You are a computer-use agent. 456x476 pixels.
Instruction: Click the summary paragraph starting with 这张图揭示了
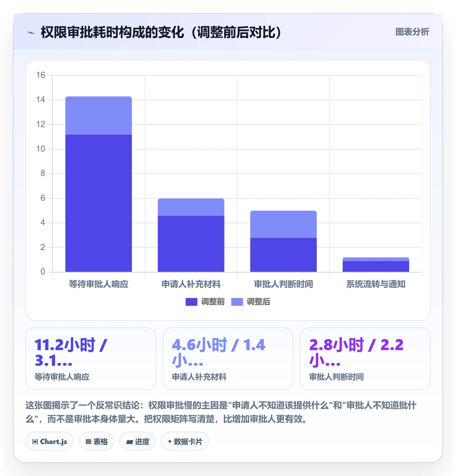click(221, 412)
